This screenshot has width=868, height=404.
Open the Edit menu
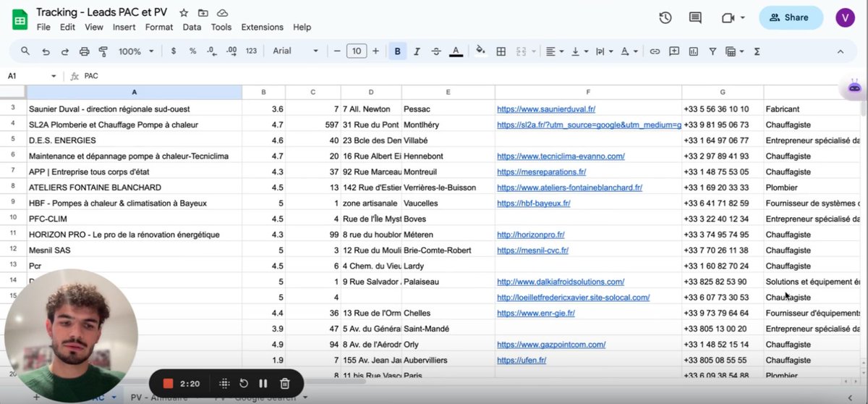[67, 28]
